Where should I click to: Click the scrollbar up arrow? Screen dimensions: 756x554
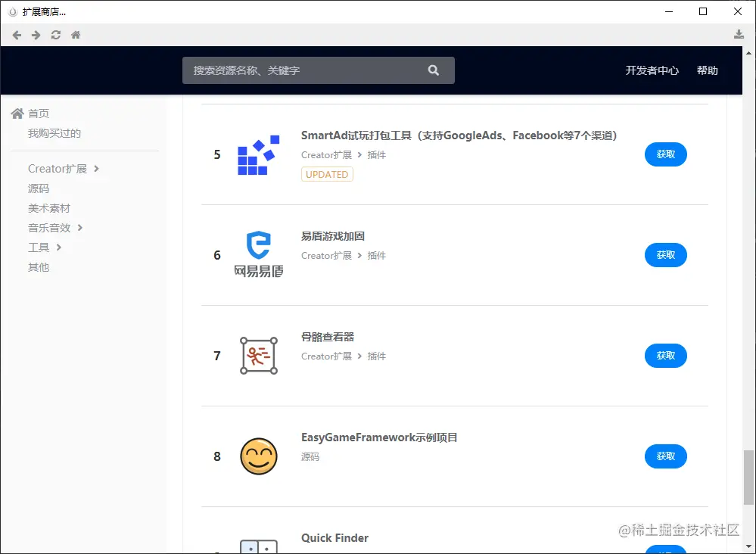(748, 53)
